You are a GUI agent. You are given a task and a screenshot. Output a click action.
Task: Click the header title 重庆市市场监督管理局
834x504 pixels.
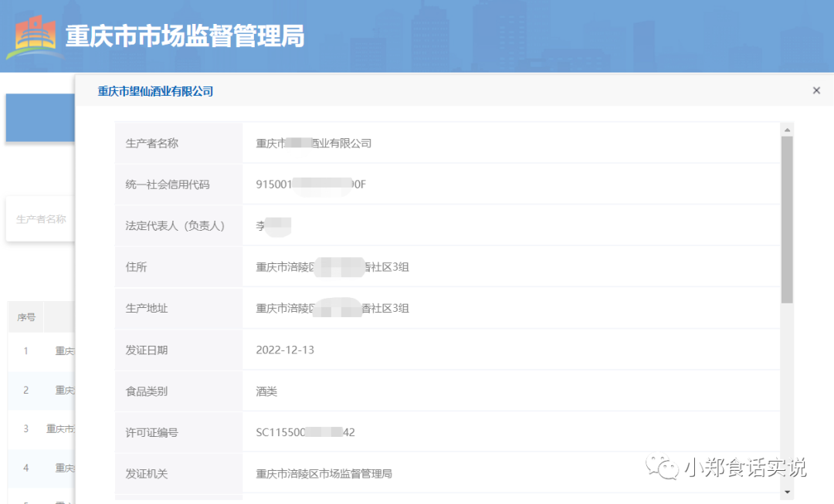click(185, 36)
